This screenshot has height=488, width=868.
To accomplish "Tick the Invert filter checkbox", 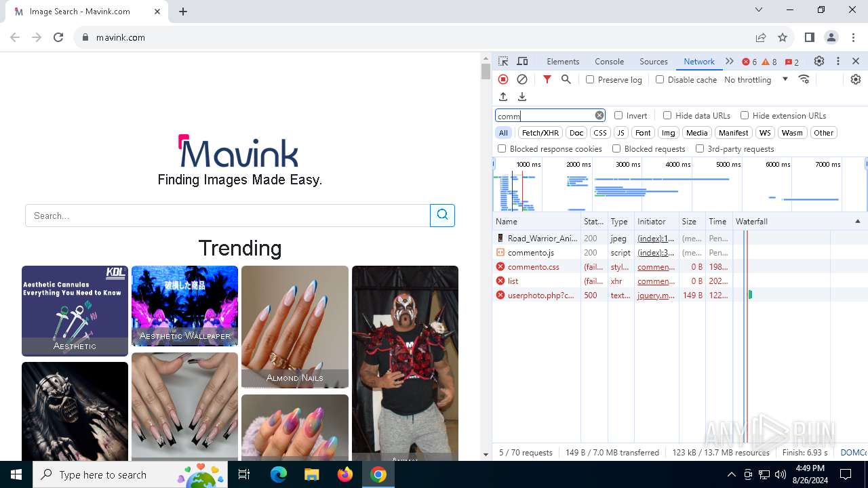I will click(x=618, y=115).
